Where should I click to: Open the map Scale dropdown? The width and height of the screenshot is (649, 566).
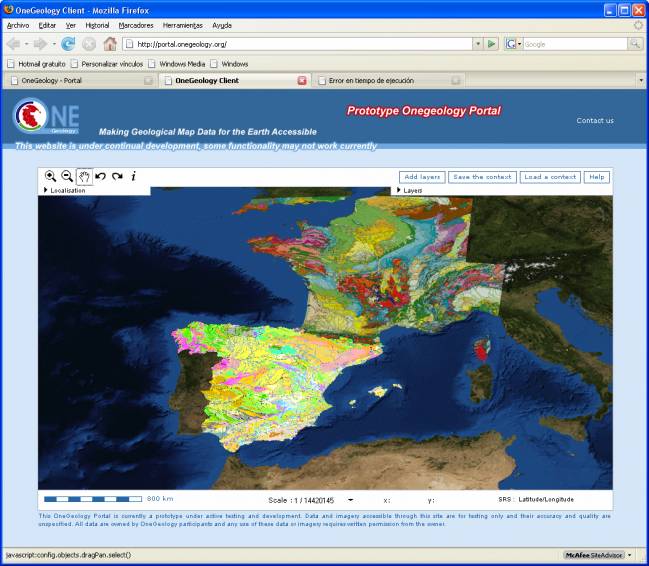[x=351, y=500]
